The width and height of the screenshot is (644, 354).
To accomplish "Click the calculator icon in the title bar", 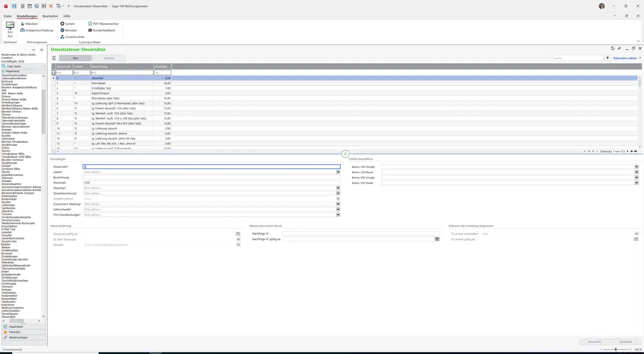I will tap(22, 5).
